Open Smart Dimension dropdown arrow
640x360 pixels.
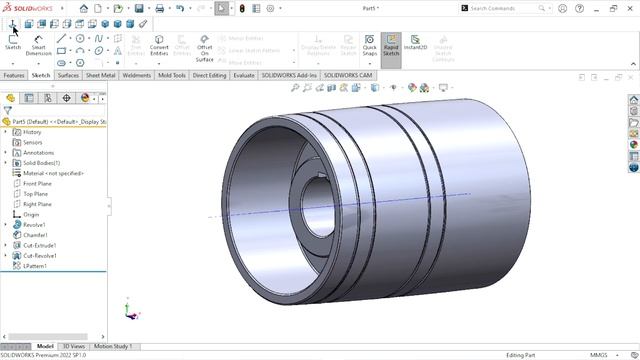point(38,64)
